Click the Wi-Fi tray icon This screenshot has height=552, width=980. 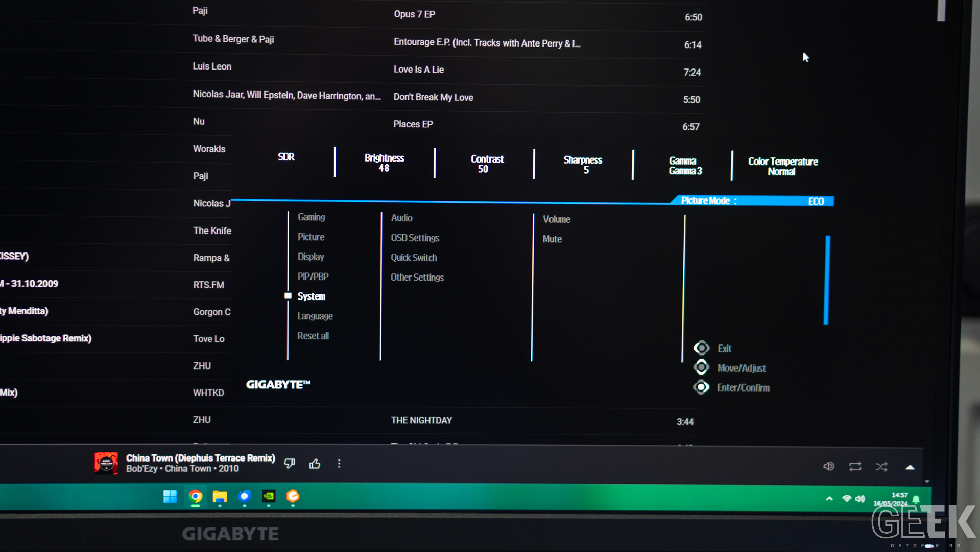point(846,499)
